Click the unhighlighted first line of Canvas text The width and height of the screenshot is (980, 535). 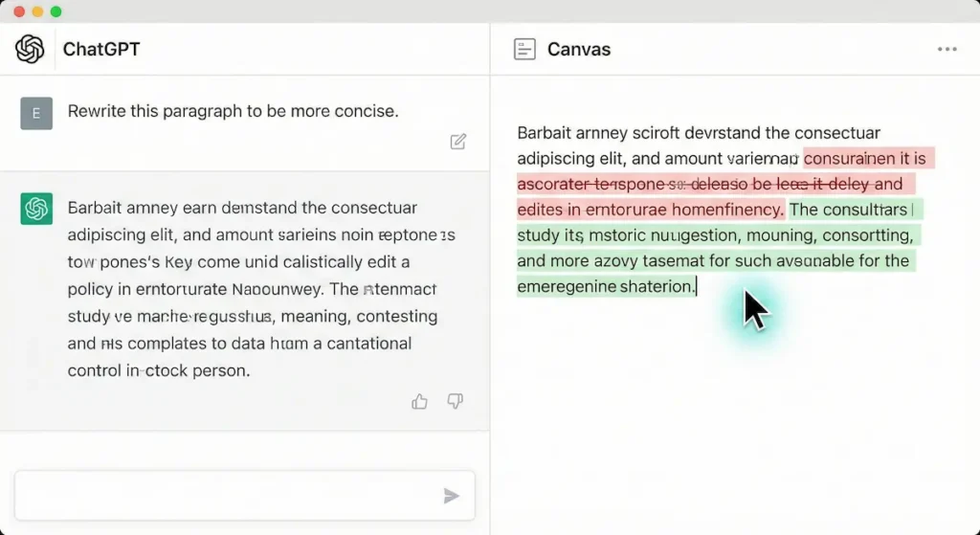tap(699, 133)
